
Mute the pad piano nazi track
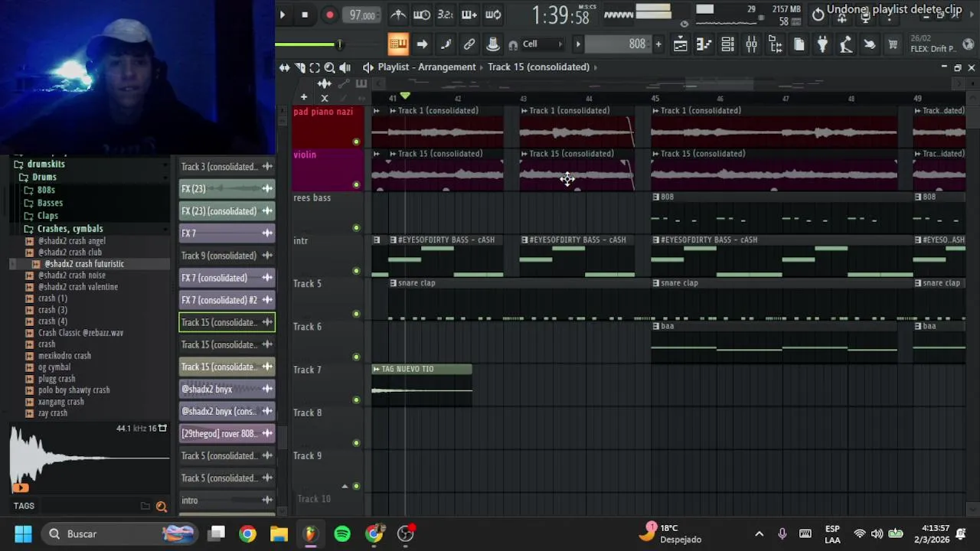pos(356,142)
